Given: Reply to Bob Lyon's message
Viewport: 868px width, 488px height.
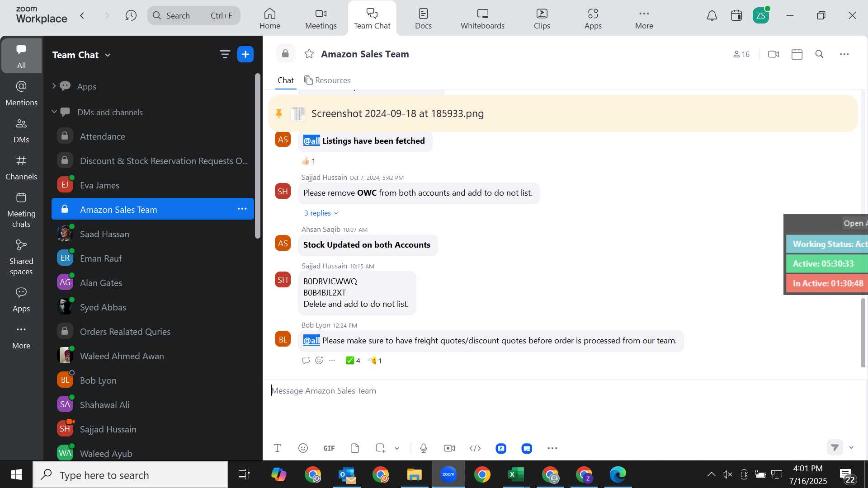Looking at the screenshot, I should pos(306,360).
